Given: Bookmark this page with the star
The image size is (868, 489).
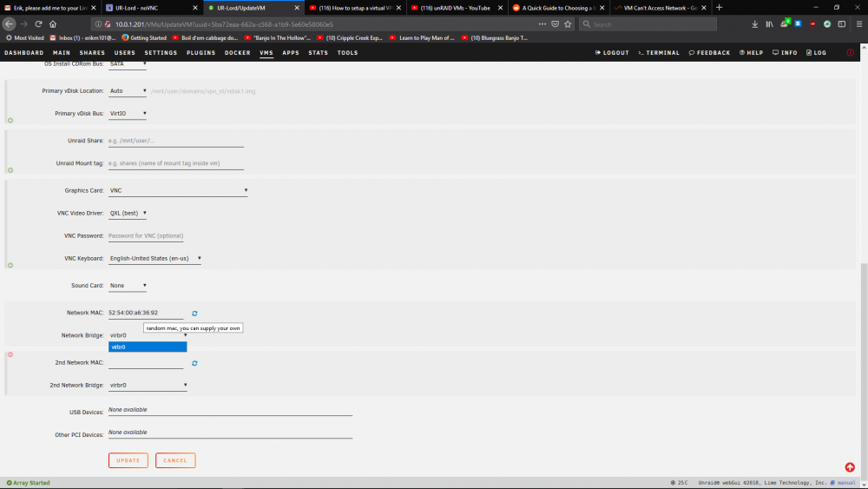Looking at the screenshot, I should [568, 23].
